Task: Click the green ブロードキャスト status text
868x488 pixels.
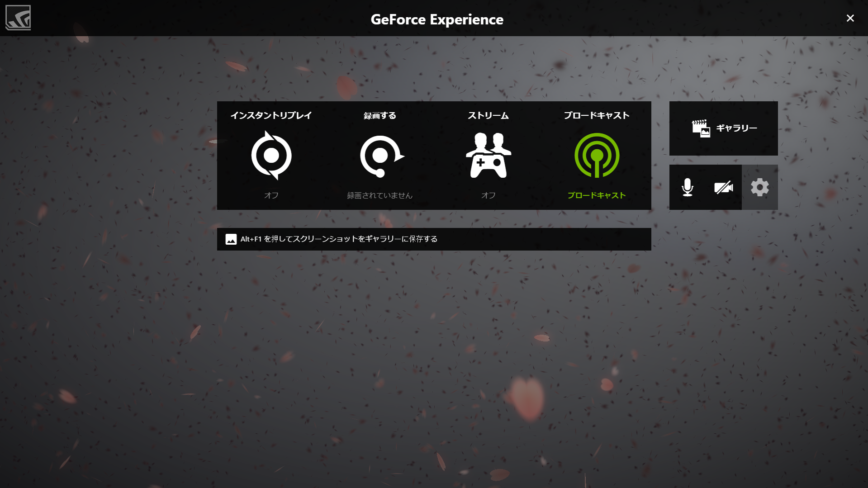Action: point(597,195)
